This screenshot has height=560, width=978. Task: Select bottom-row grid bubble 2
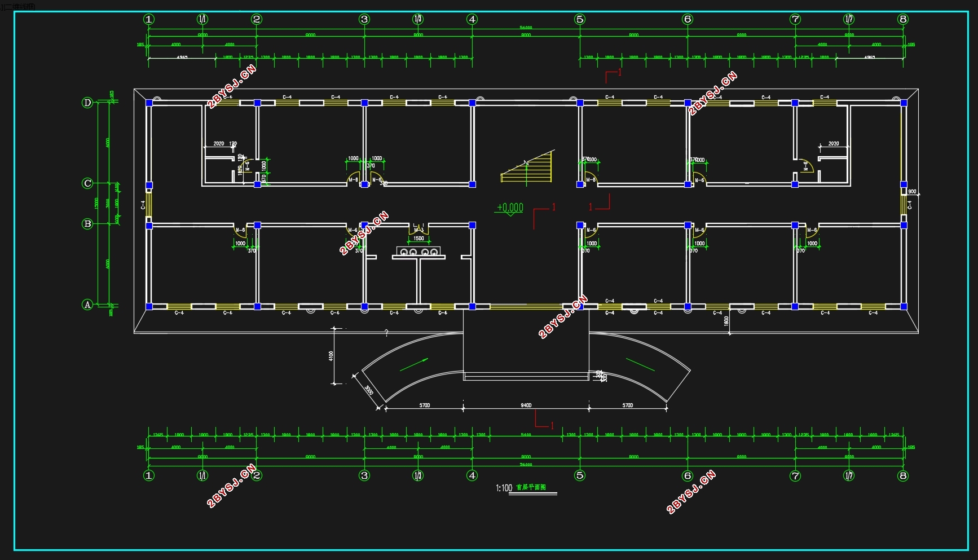click(257, 475)
